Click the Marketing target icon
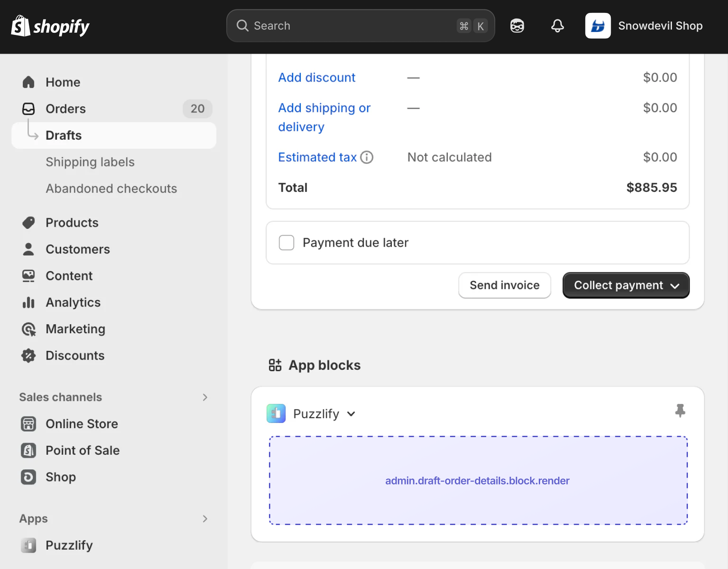Image resolution: width=728 pixels, height=569 pixels. click(28, 329)
